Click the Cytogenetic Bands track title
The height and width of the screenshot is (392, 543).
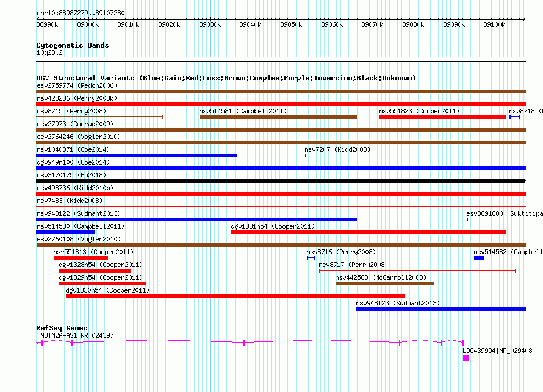73,45
